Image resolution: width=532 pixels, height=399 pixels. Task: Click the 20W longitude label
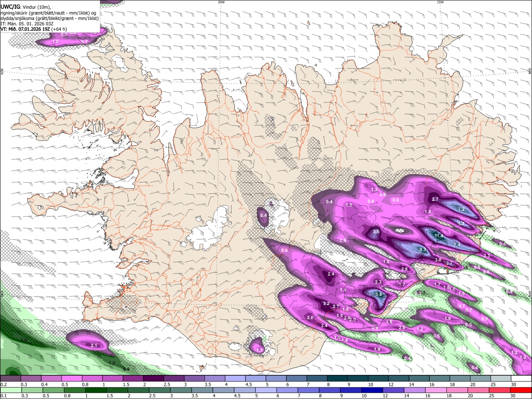tap(221, 2)
